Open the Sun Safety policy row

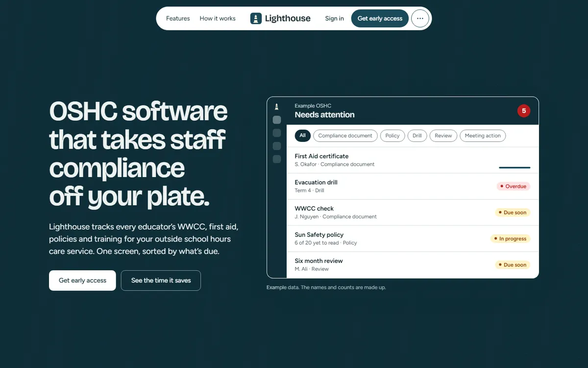(413, 238)
